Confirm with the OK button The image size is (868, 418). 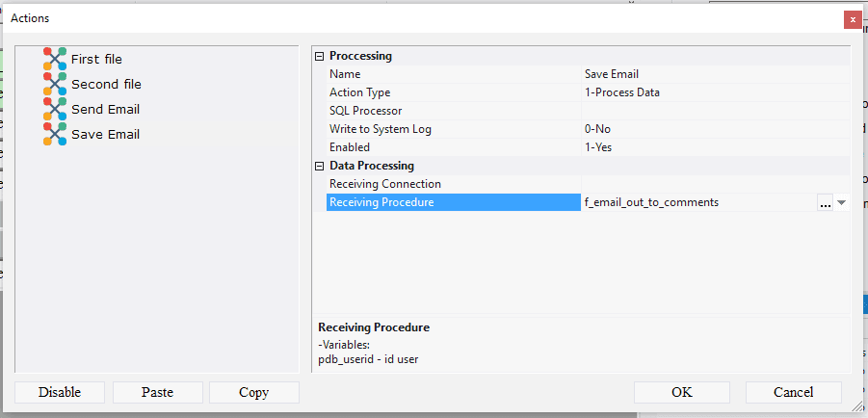pos(681,392)
